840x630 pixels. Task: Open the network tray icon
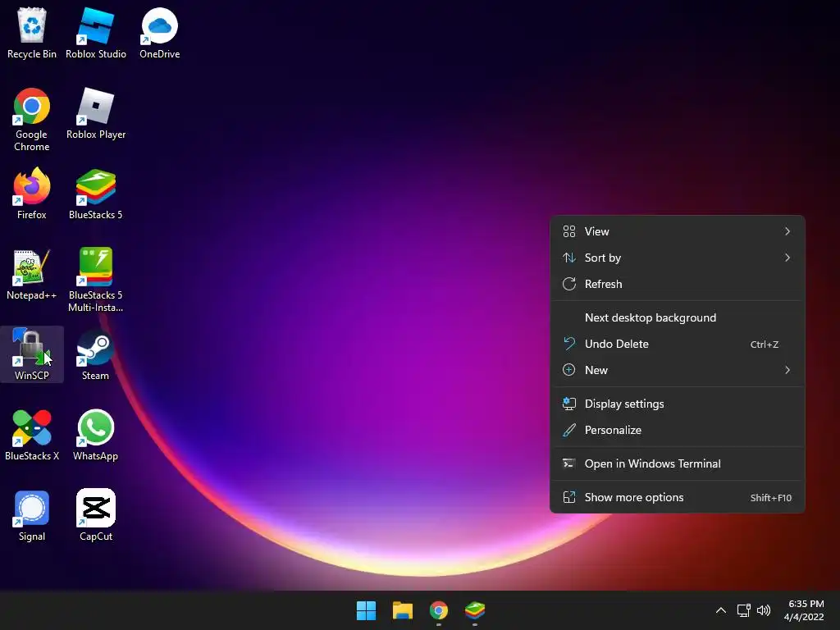pos(743,610)
